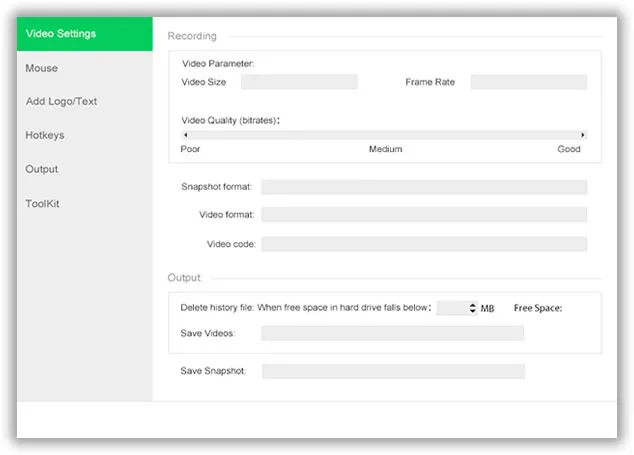Click the Good quality label
Screen dimensions: 634x455
click(569, 149)
